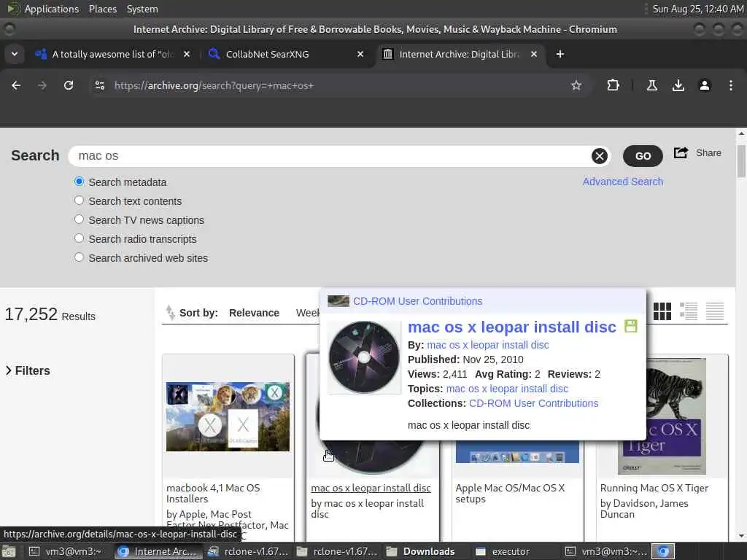Open 'Running Mac OS X Tiger' card title
The image size is (747, 560).
pyautogui.click(x=654, y=488)
